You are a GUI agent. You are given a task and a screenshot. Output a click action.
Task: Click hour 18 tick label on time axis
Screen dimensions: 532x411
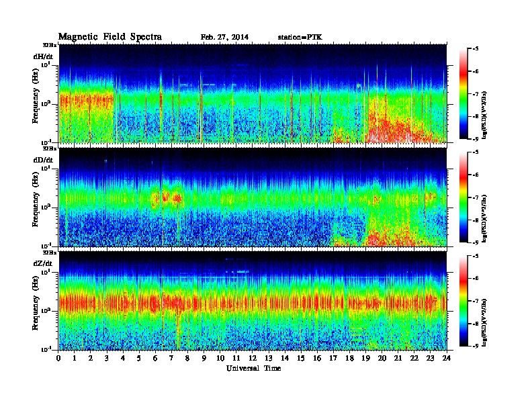pyautogui.click(x=349, y=358)
